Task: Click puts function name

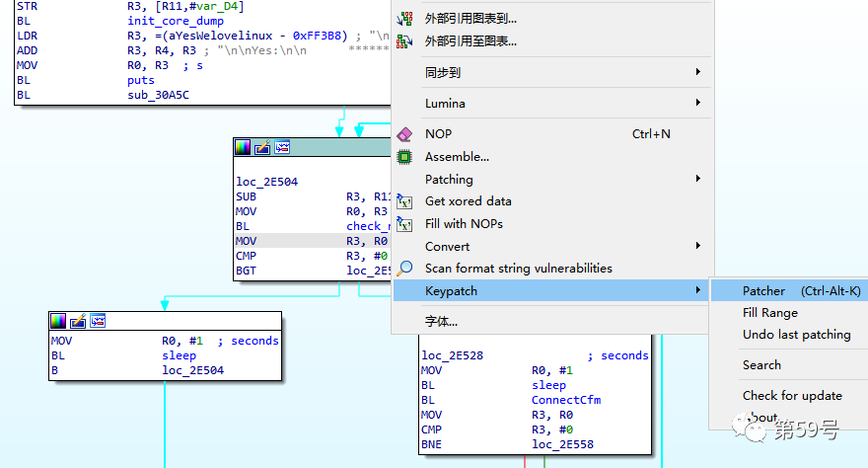Action: pyautogui.click(x=141, y=80)
